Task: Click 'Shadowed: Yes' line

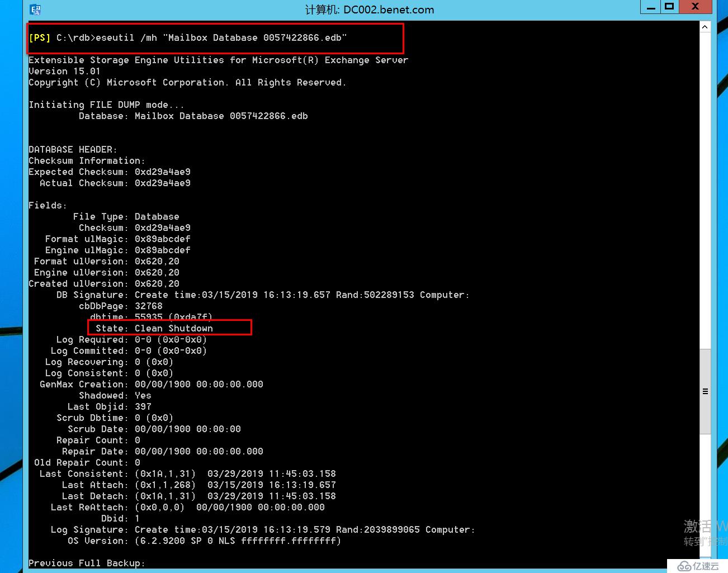Action: coord(115,395)
